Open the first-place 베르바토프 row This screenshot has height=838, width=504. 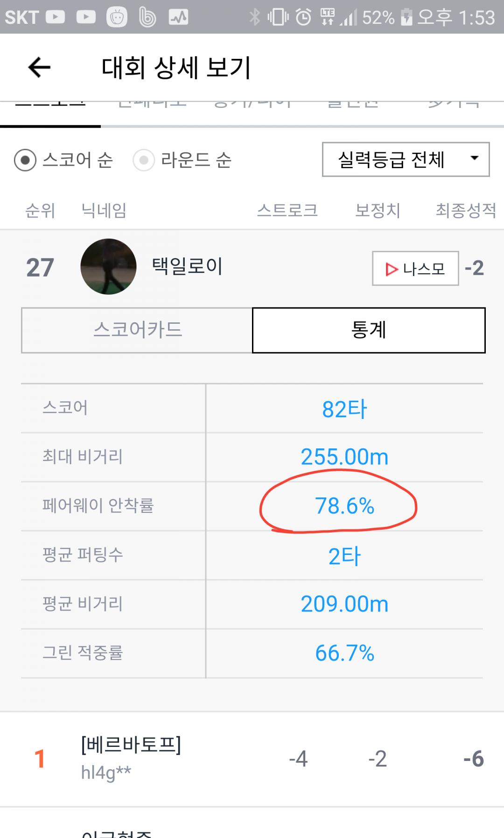[252, 759]
